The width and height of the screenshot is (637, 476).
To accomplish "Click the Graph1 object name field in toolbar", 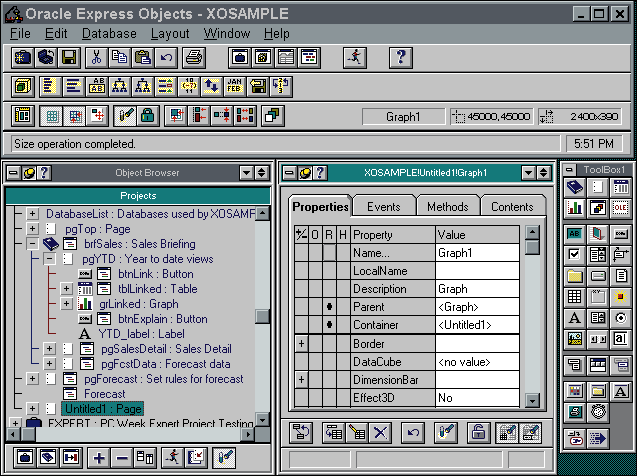I will click(x=403, y=117).
